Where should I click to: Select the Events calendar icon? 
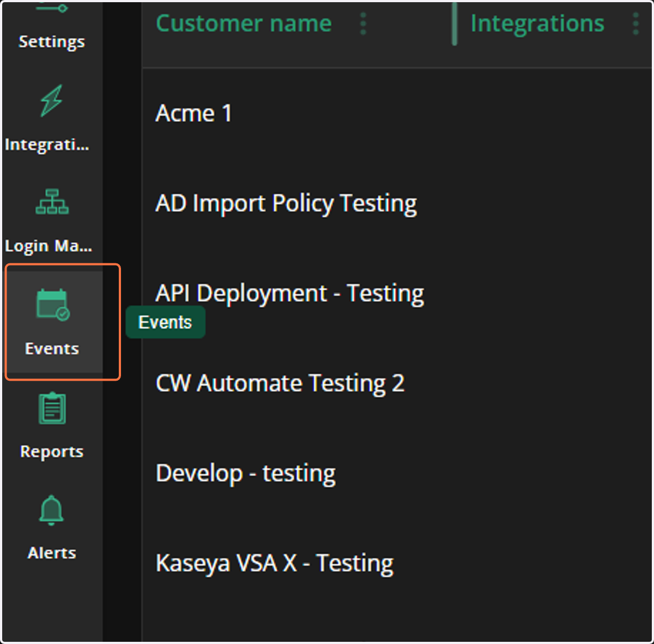click(53, 305)
